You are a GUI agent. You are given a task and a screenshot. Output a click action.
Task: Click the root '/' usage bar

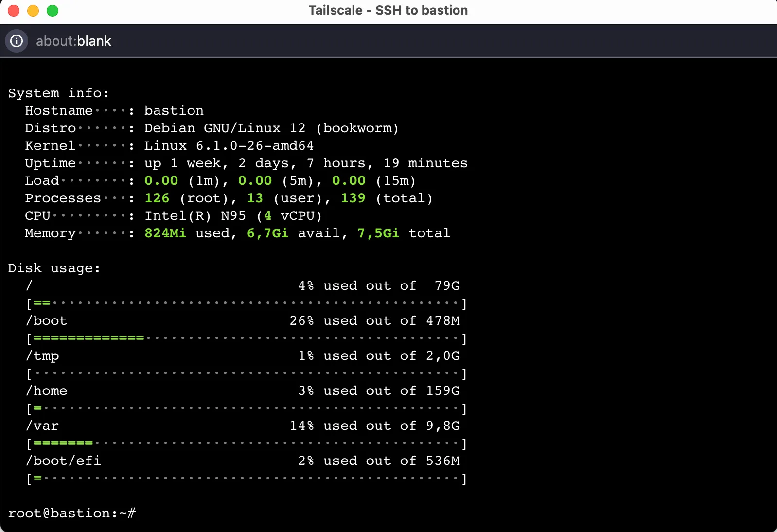pos(247,303)
